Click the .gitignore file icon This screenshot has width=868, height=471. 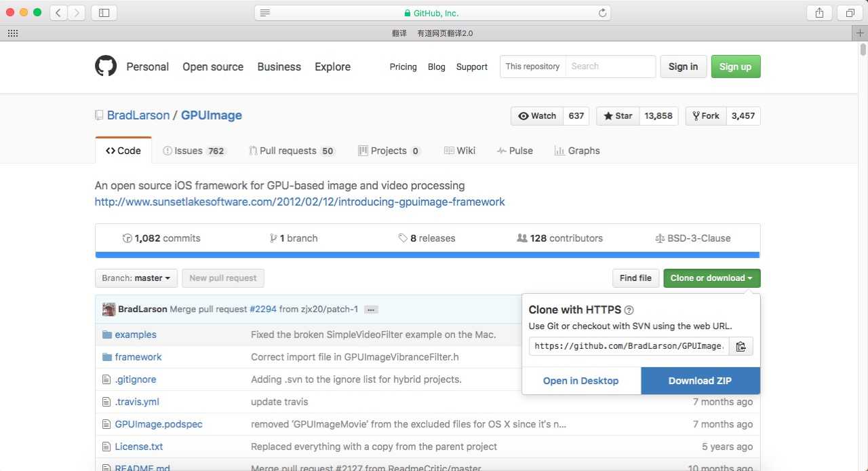click(106, 379)
